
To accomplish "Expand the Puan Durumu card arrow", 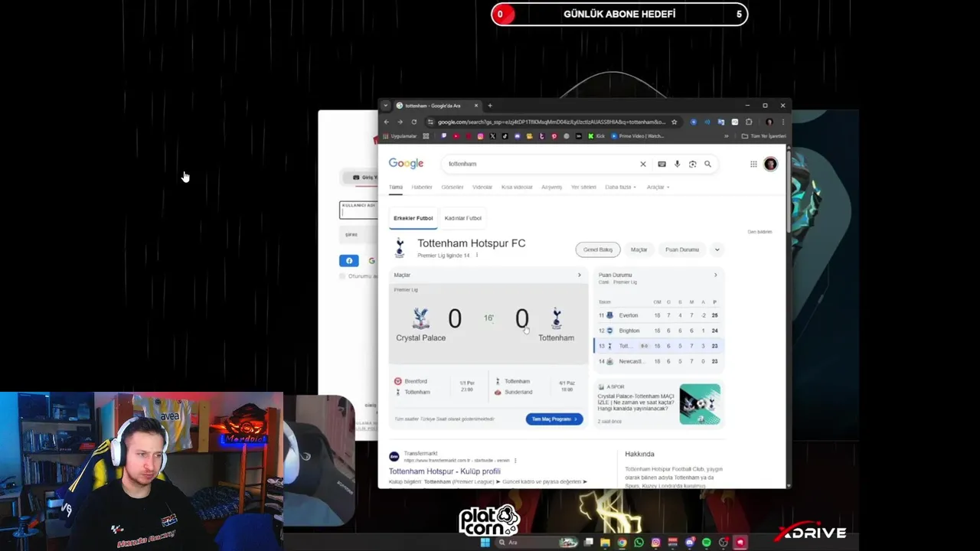I will coord(715,275).
